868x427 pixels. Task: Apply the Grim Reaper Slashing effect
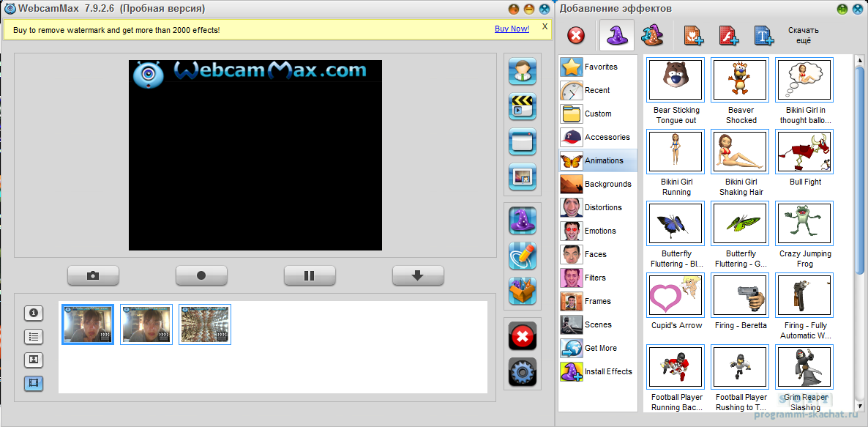[x=804, y=367]
